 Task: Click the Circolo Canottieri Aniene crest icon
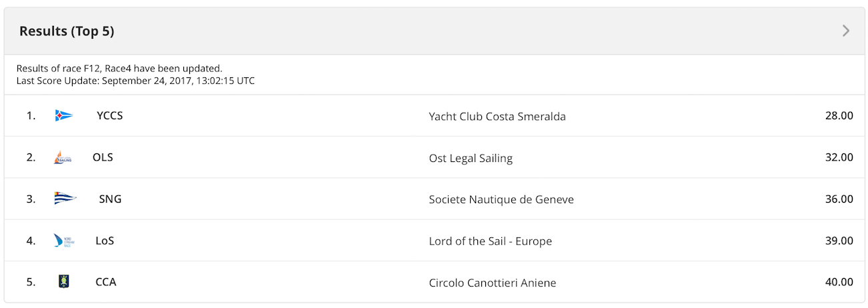pos(64,281)
